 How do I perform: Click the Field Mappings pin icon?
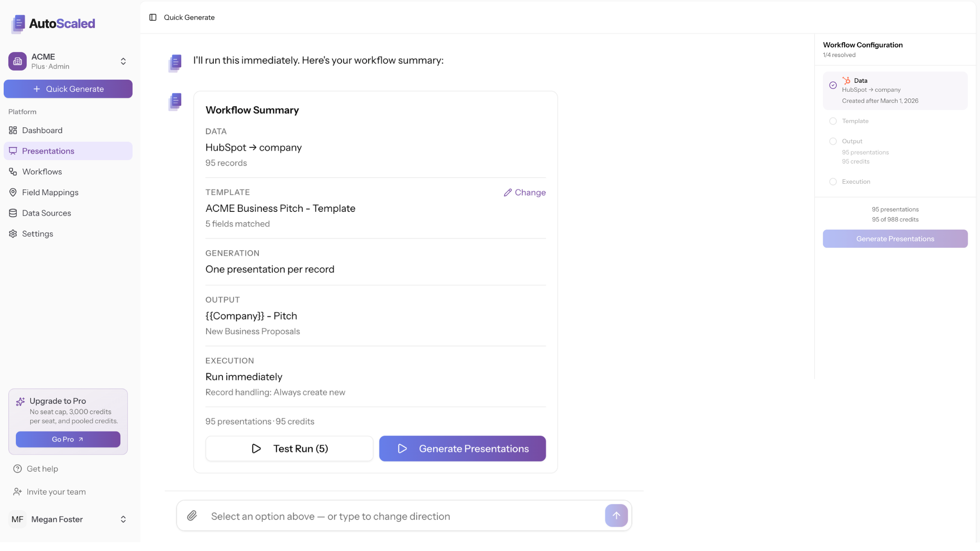pos(13,192)
